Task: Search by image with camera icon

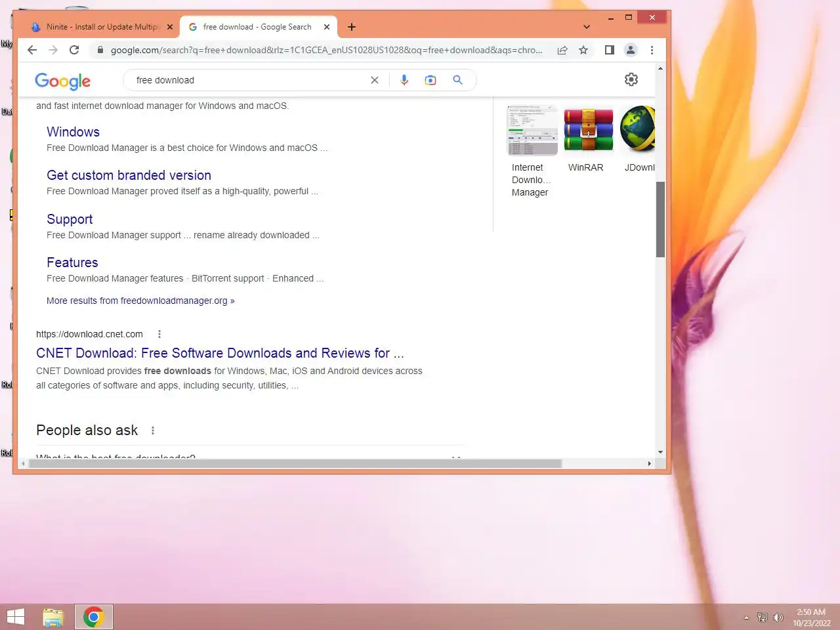Action: click(430, 80)
